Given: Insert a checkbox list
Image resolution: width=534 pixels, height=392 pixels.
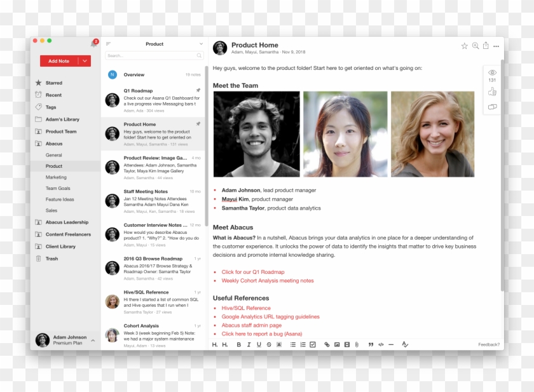Looking at the screenshot, I should tap(312, 344).
